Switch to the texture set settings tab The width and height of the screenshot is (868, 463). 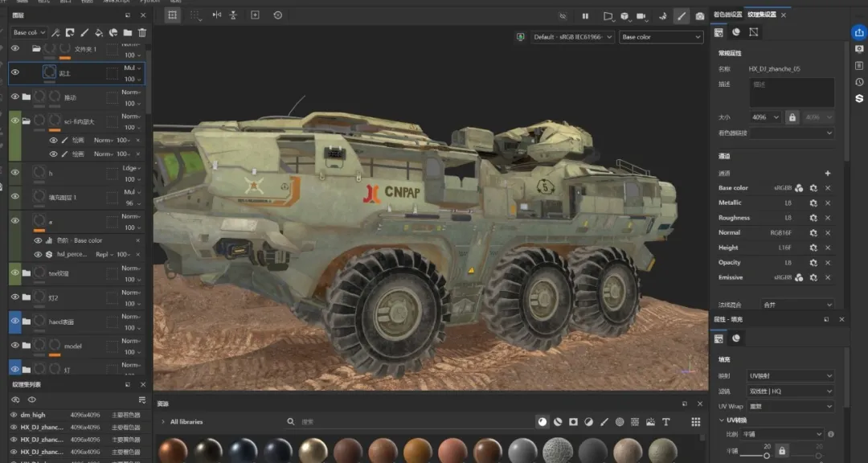pos(762,15)
